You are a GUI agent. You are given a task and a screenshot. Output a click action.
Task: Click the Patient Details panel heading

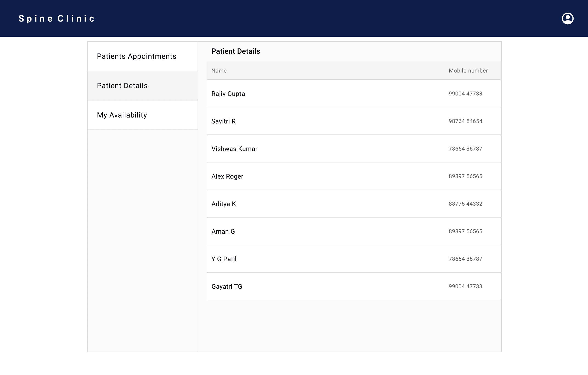coord(235,51)
